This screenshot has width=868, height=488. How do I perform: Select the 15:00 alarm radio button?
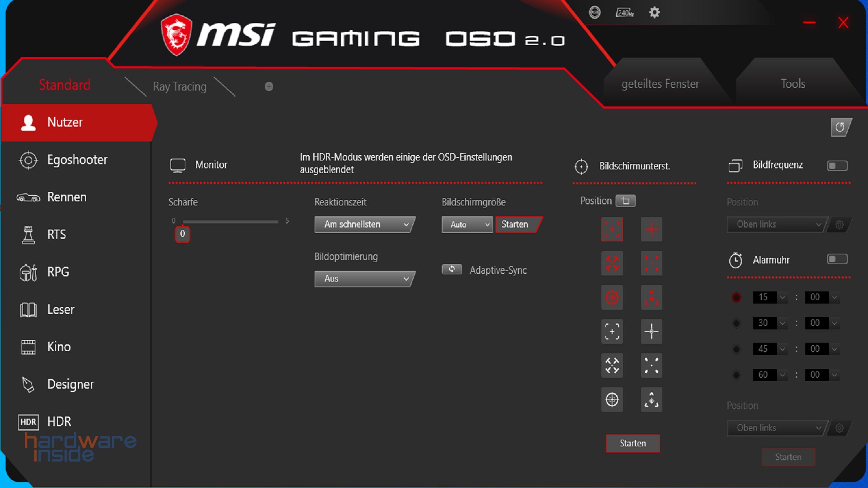tap(736, 297)
